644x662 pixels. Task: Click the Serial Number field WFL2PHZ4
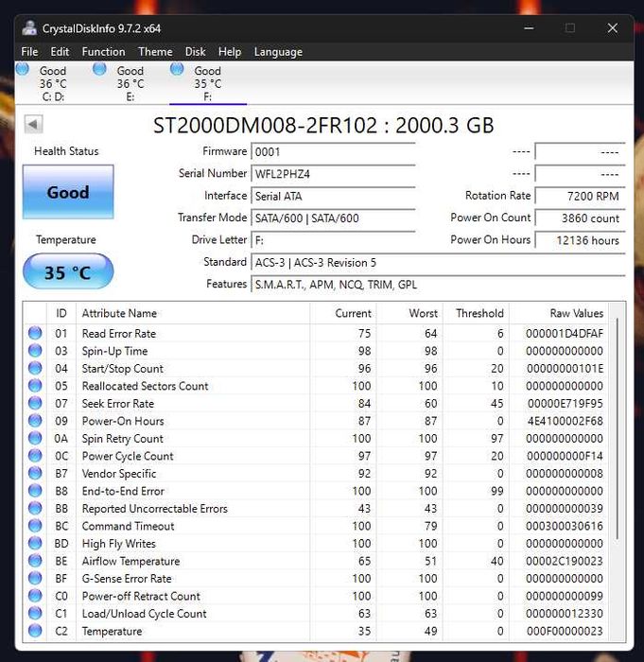(x=333, y=173)
